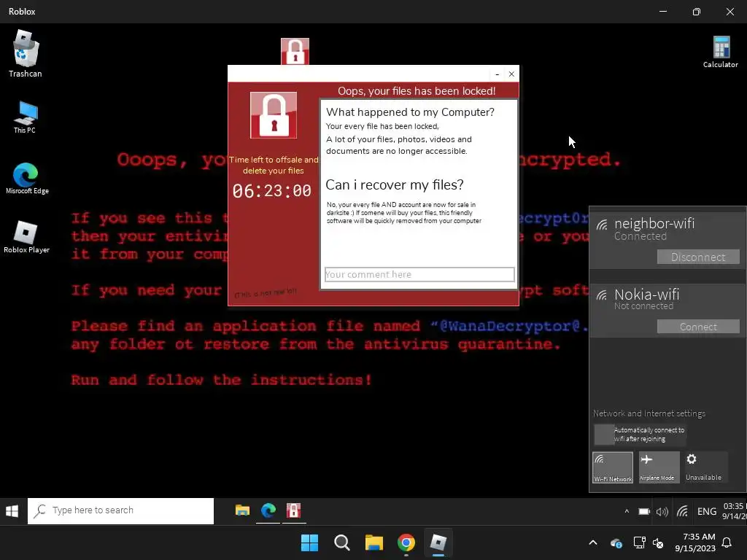747x560 pixels.
Task: Click the countdown timer 06:23:00
Action: coord(272,191)
